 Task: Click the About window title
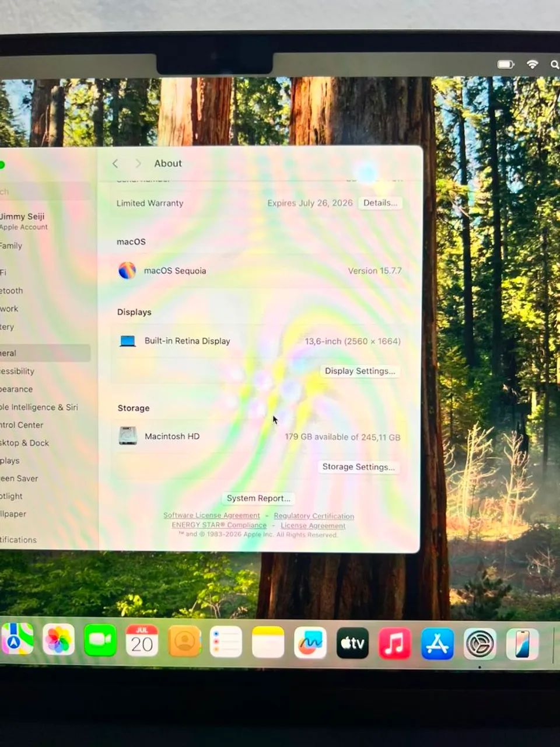click(168, 163)
